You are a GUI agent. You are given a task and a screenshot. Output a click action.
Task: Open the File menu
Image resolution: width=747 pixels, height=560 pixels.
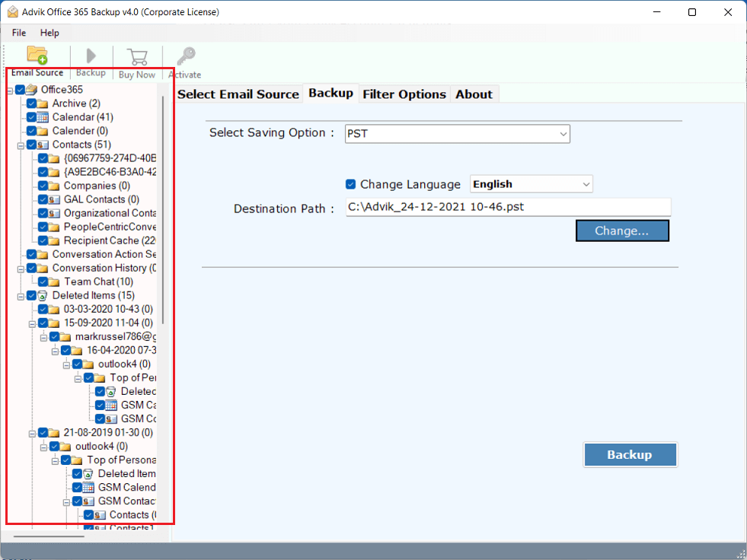click(19, 33)
